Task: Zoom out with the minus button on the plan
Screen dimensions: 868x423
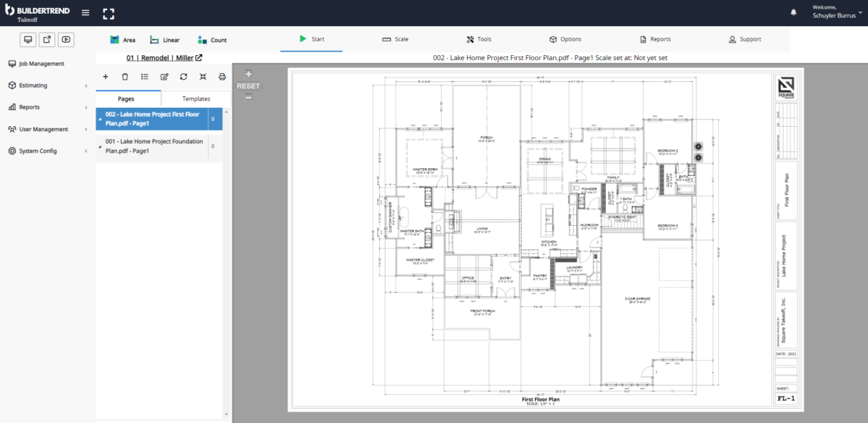Action: [x=248, y=97]
